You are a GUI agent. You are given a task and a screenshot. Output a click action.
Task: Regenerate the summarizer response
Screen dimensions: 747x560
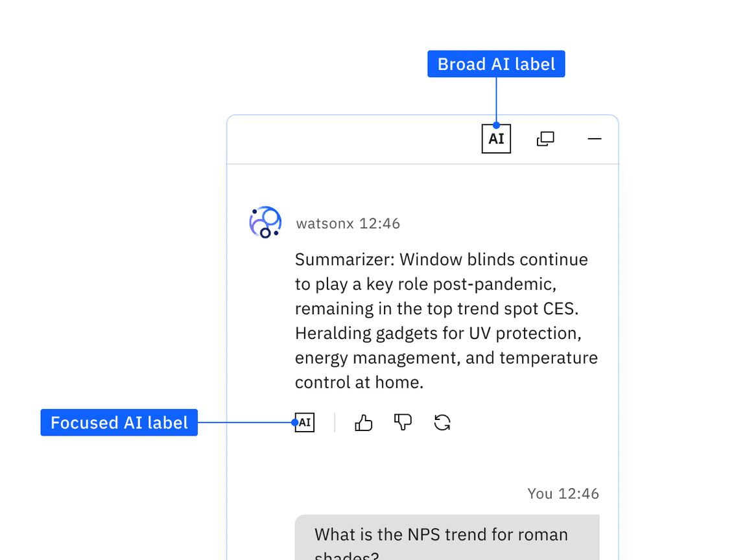click(442, 422)
